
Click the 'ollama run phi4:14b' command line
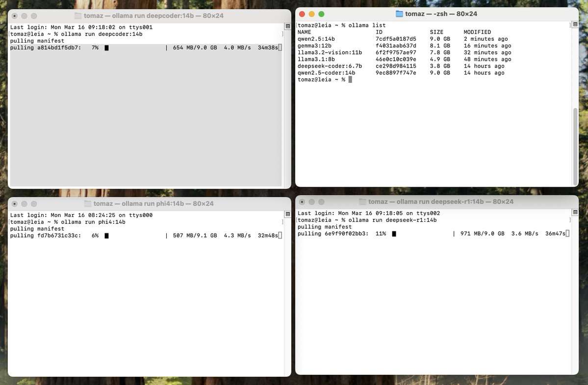tap(93, 222)
